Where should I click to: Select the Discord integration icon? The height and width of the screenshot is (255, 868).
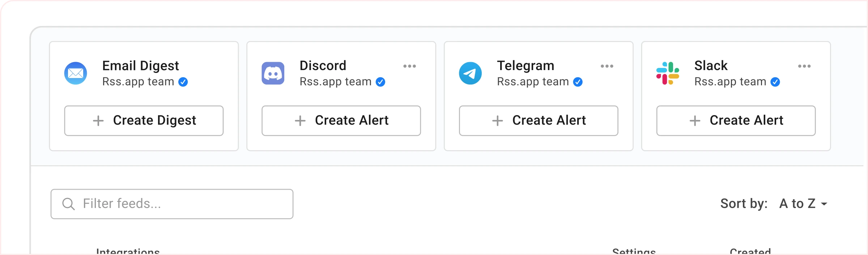(274, 73)
